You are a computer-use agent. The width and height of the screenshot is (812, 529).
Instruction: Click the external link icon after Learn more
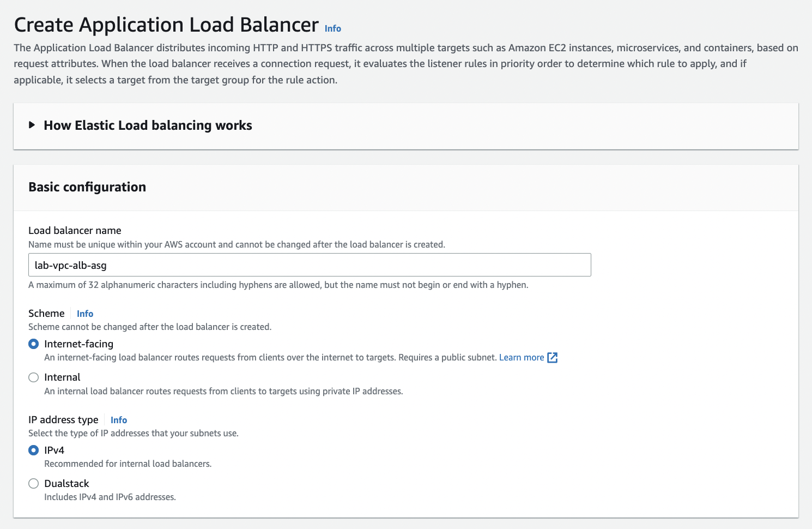click(x=552, y=358)
